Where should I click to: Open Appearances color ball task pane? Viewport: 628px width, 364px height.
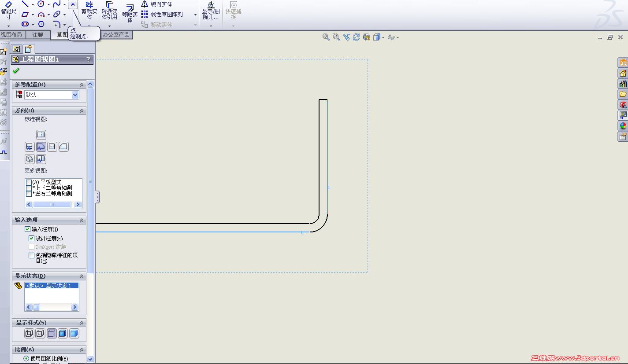pyautogui.click(x=623, y=126)
